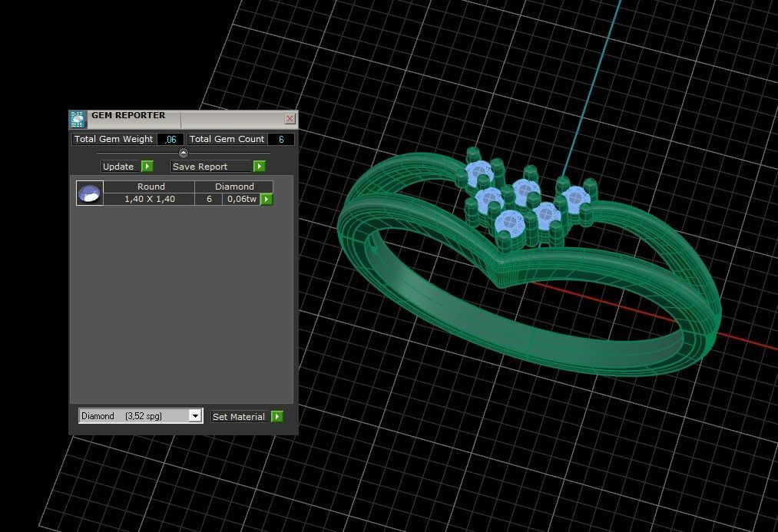Viewport: 778px width, 532px height.
Task: Select the 1,40 X 1,40 size cell
Action: 150,199
